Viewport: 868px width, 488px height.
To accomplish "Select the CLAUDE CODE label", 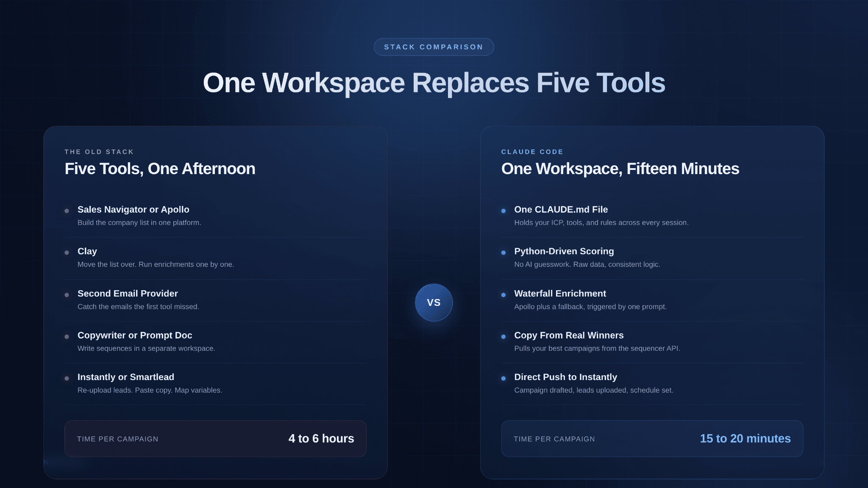I will click(532, 152).
